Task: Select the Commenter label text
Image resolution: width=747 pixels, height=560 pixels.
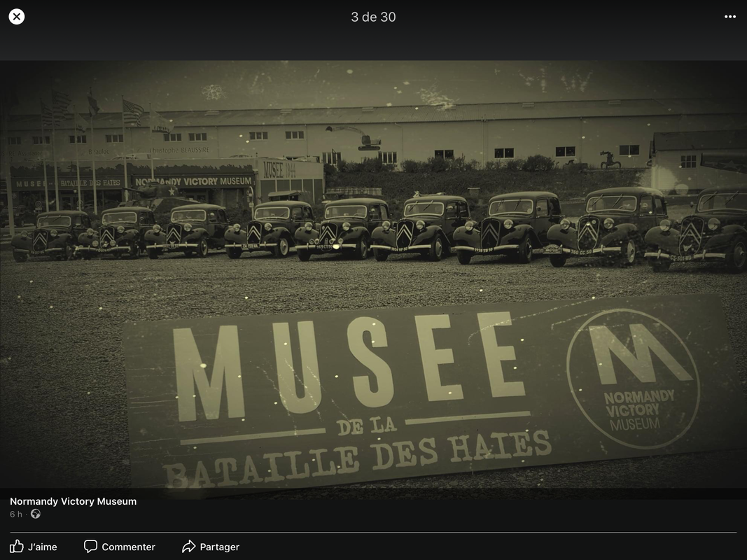Action: pyautogui.click(x=129, y=547)
